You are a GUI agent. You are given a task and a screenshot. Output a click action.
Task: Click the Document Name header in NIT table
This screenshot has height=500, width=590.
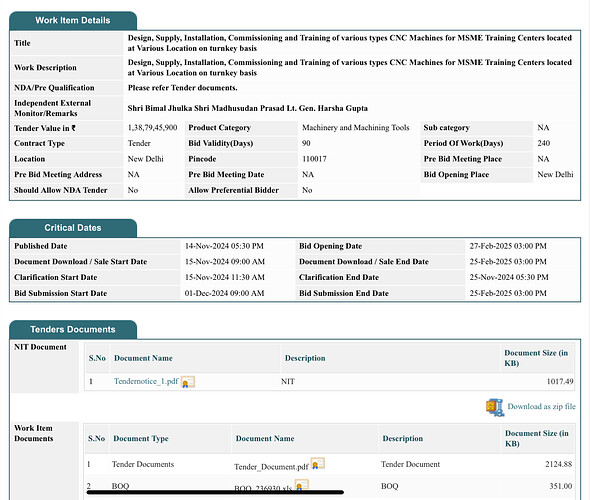pyautogui.click(x=143, y=358)
